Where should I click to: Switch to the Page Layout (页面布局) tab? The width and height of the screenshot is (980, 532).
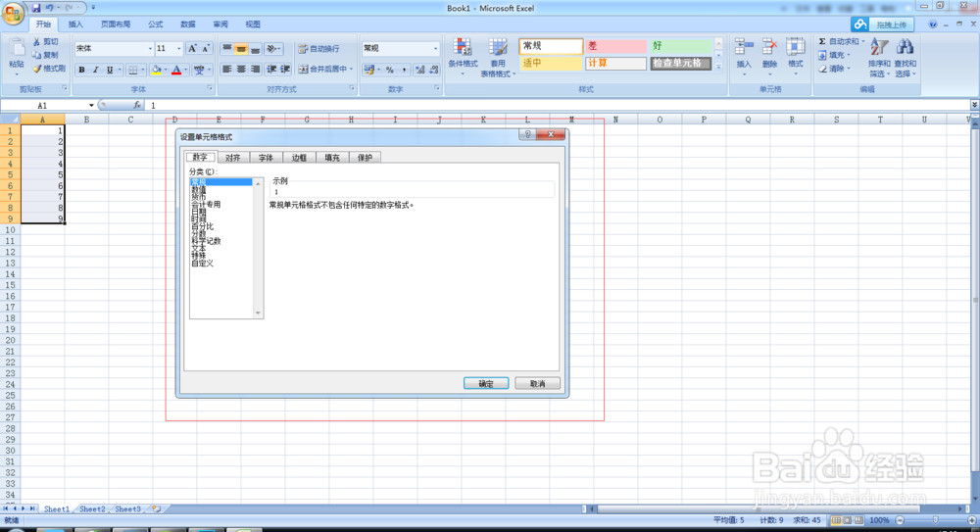[x=116, y=24]
